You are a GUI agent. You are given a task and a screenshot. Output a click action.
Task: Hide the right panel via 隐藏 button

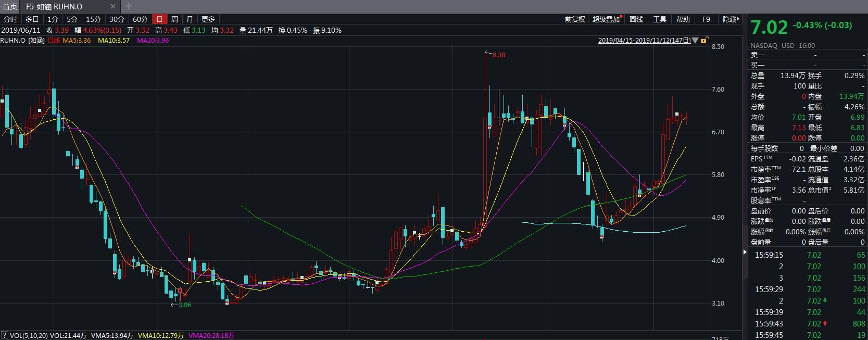click(730, 19)
